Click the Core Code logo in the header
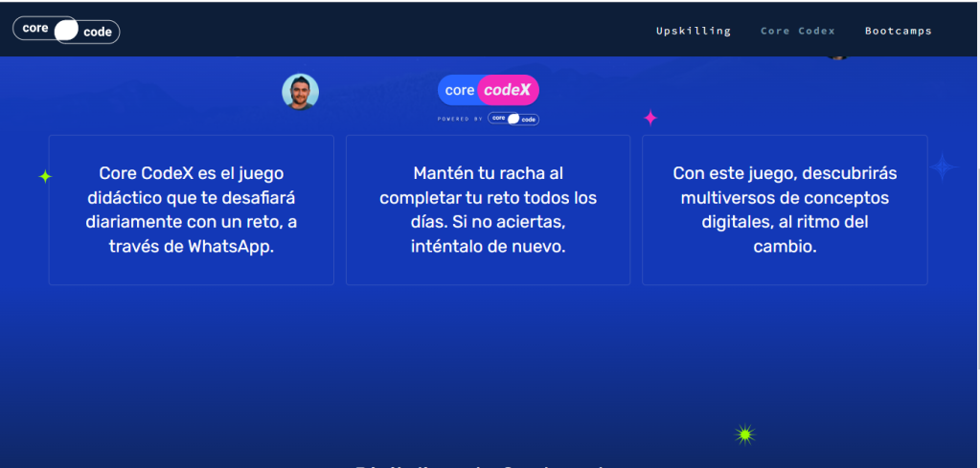 (x=66, y=31)
